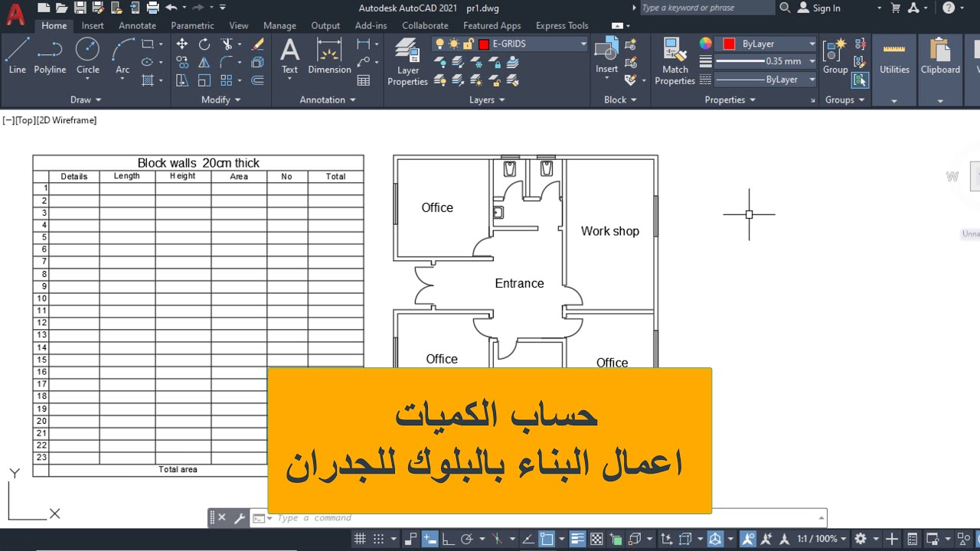The width and height of the screenshot is (980, 551).
Task: Toggle lineweight display in status bar
Action: 578,539
